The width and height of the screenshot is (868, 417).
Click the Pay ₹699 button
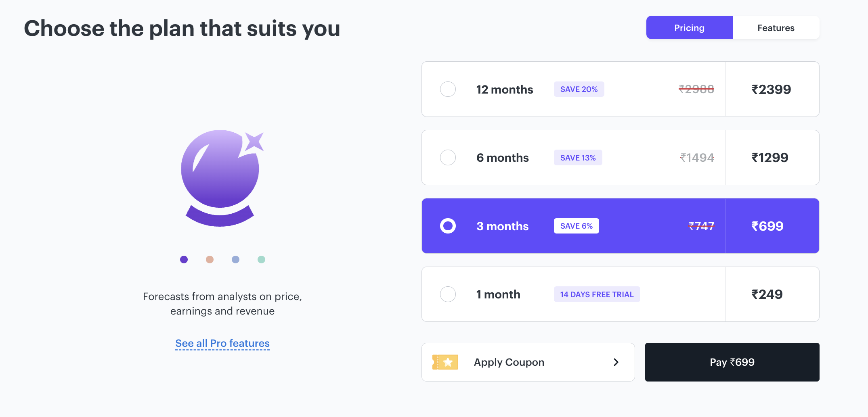(x=732, y=362)
